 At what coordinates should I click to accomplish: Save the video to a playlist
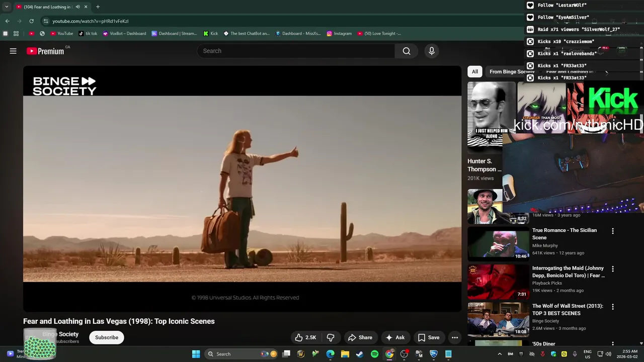(x=429, y=337)
